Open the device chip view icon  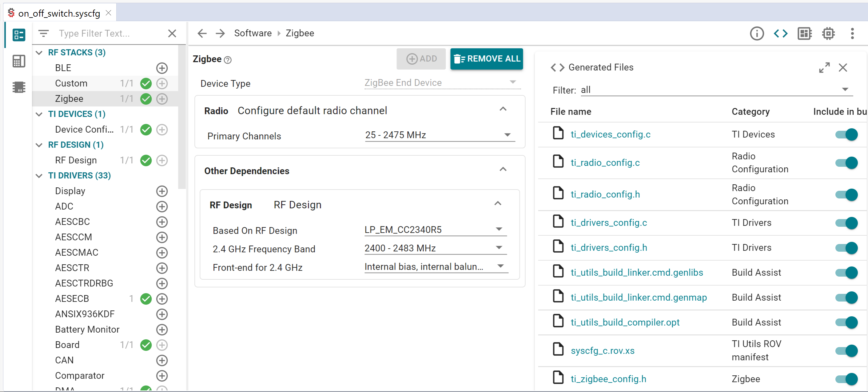tap(828, 33)
